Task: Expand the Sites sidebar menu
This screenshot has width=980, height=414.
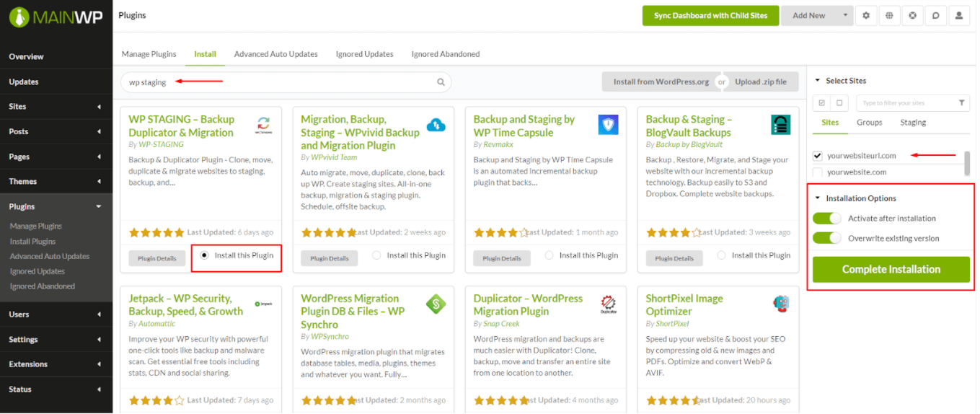Action: click(99, 107)
